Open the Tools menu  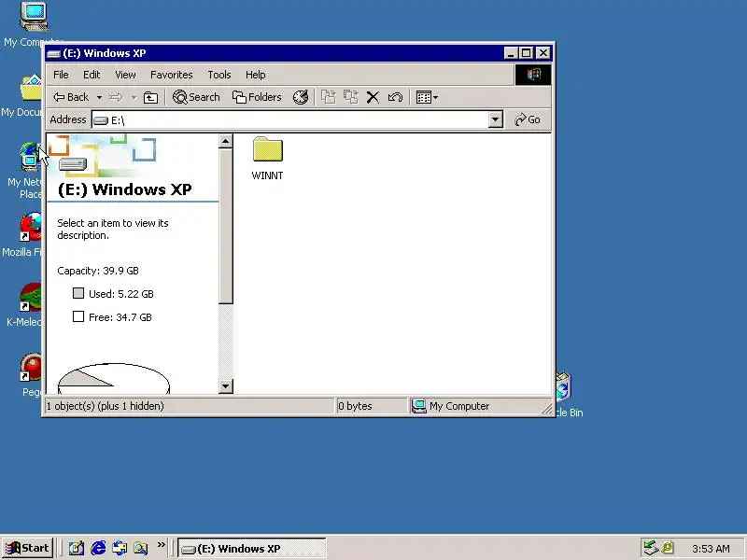(219, 75)
